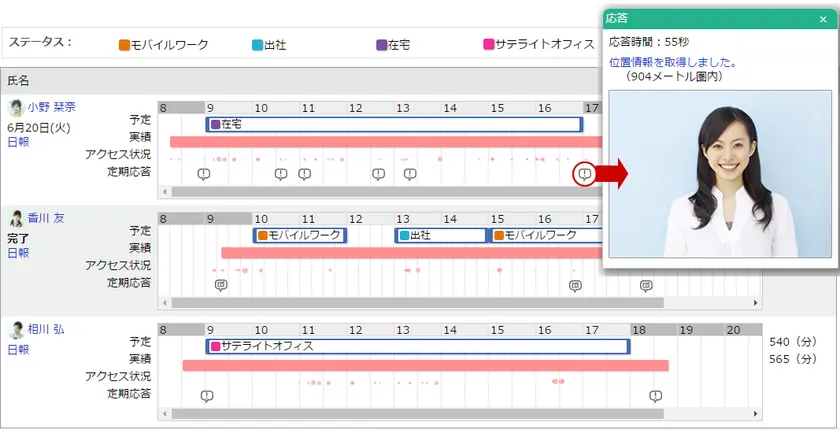Click the orange モバイルワーク legend swatch

[x=124, y=45]
